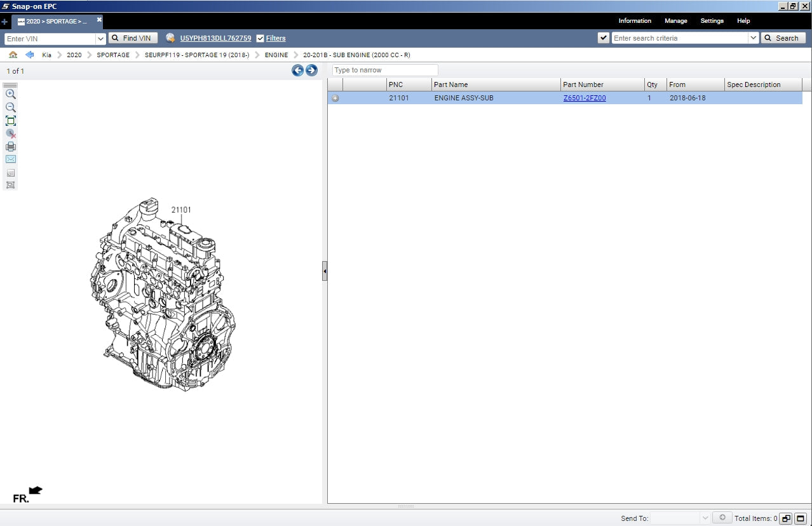Expand the 21101 part row details

(335, 98)
